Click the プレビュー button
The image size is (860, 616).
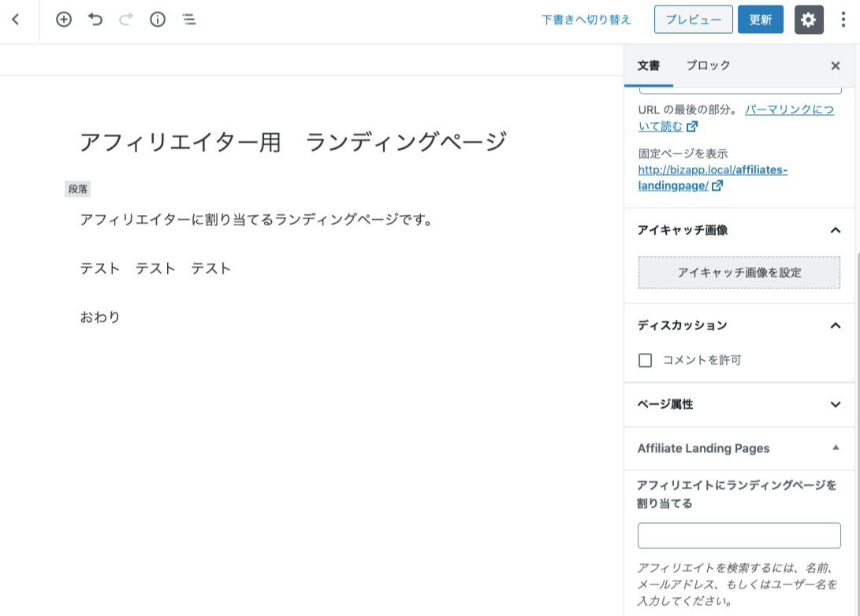point(693,20)
